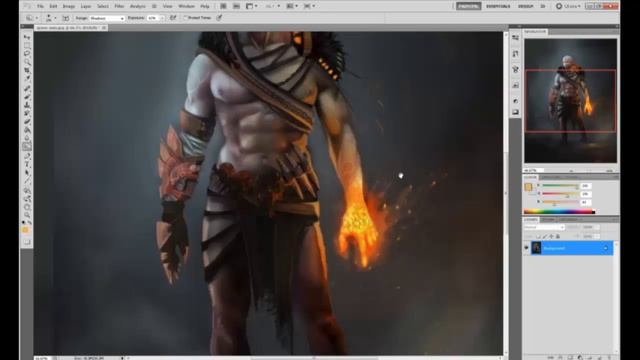Screen dimensions: 640x360
Task: Show more workspaces with double arrow
Action: click(543, 6)
